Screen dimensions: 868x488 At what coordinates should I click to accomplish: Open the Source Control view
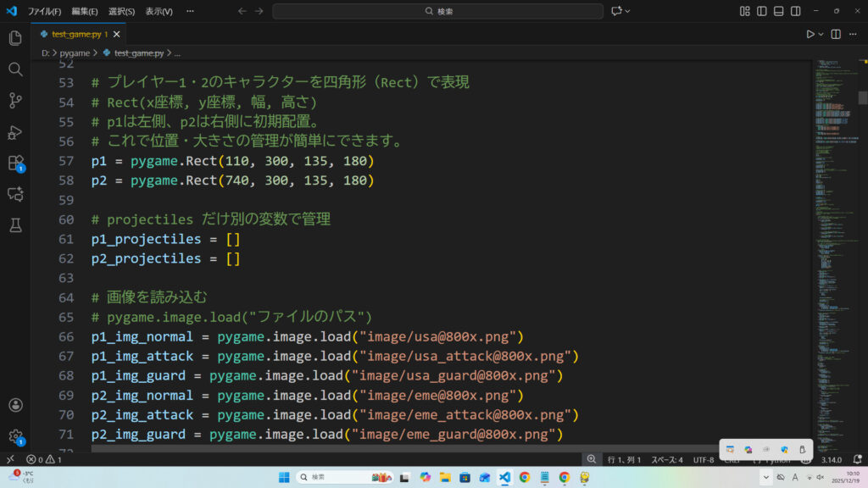(15, 100)
